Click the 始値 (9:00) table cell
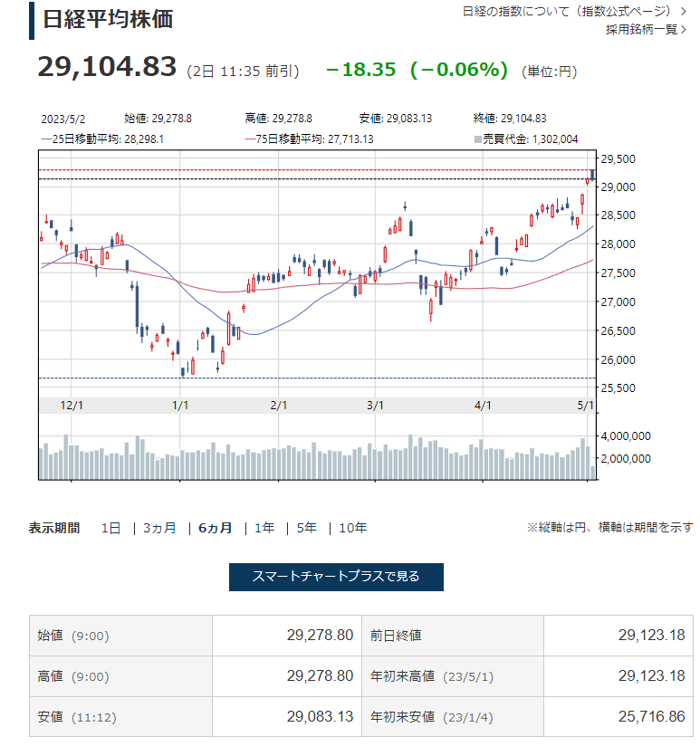Screen dimensions: 700x756 [120, 636]
